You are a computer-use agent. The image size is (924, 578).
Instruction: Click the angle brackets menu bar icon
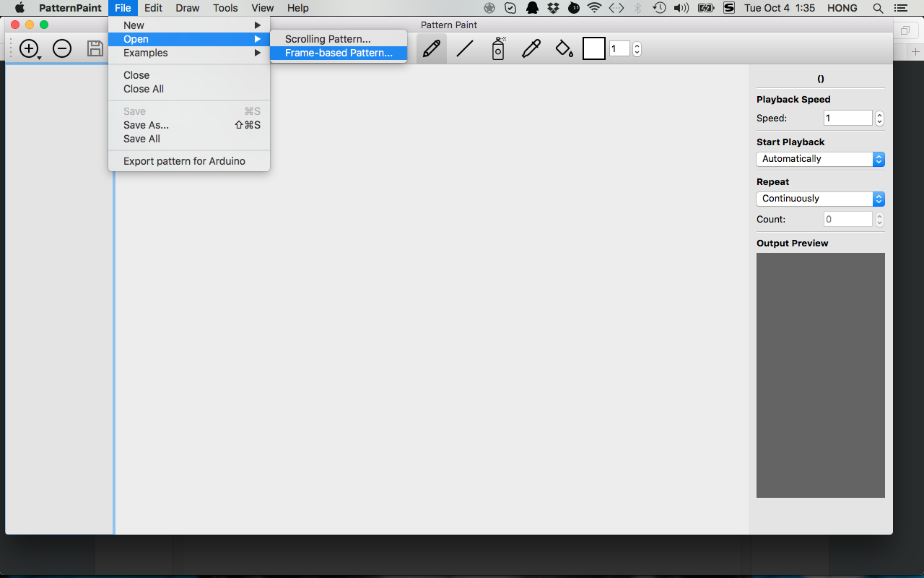click(x=616, y=8)
